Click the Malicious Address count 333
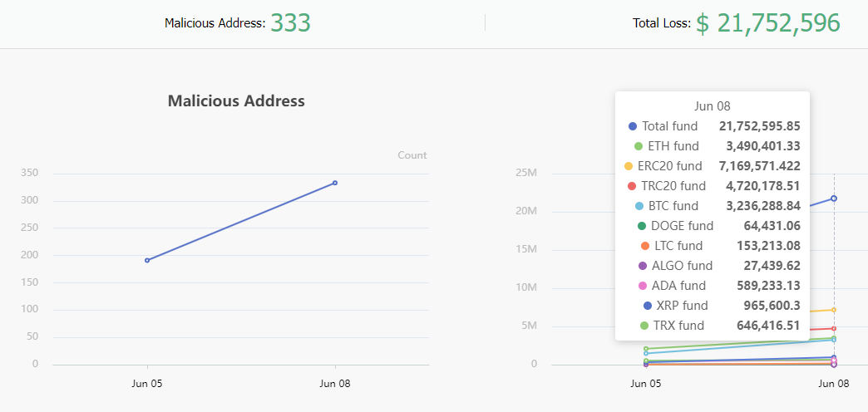Viewport: 868px width, 412px height. (x=290, y=23)
